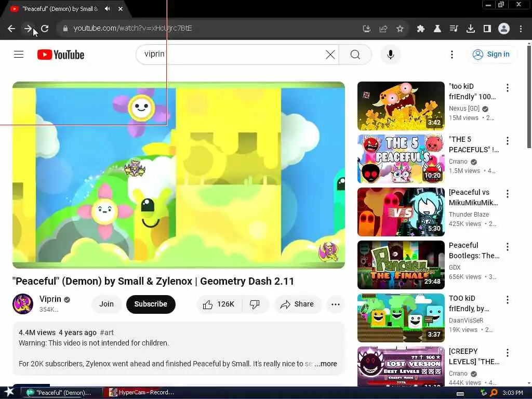
Task: Click the Share button
Action: [x=297, y=304]
